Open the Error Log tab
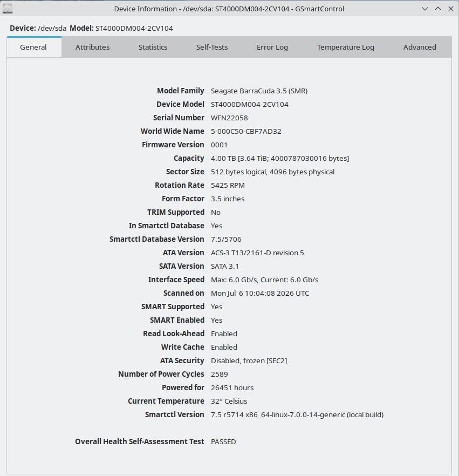Viewport: 459px width, 476px height. point(272,47)
